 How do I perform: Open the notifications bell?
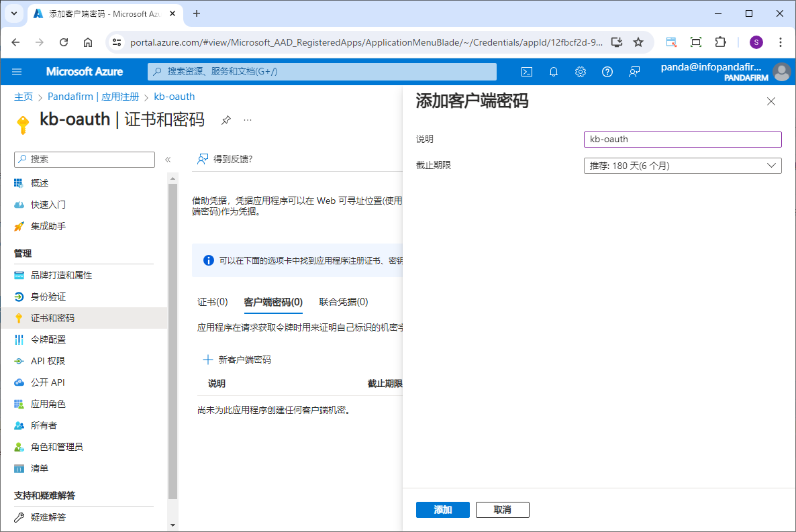point(554,72)
